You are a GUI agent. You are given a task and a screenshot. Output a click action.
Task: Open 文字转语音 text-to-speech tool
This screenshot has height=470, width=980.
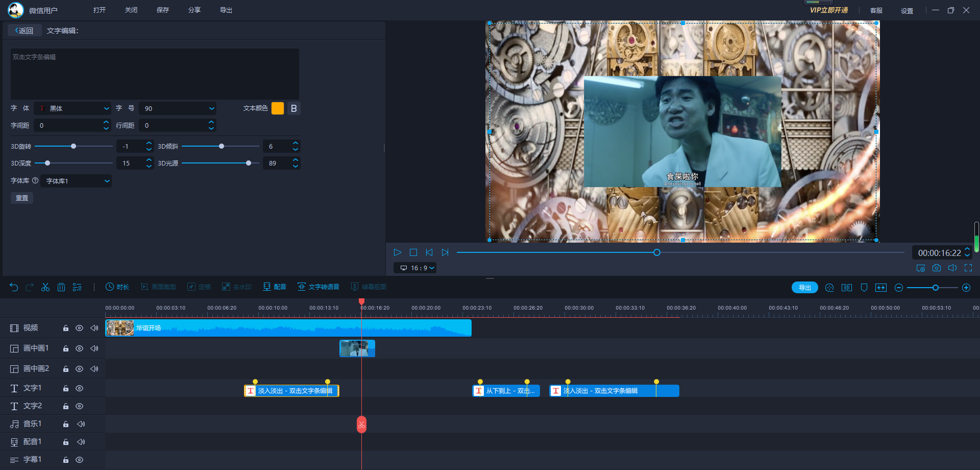coord(318,287)
